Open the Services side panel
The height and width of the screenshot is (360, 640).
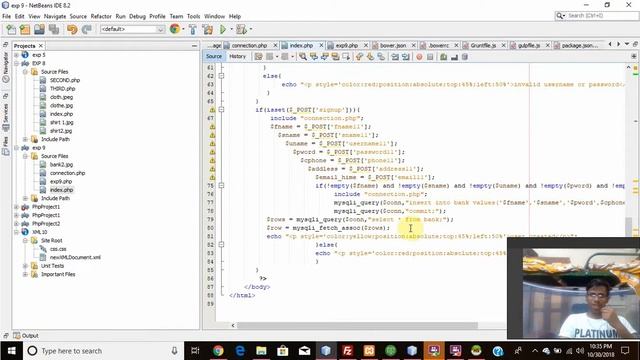click(x=6, y=118)
